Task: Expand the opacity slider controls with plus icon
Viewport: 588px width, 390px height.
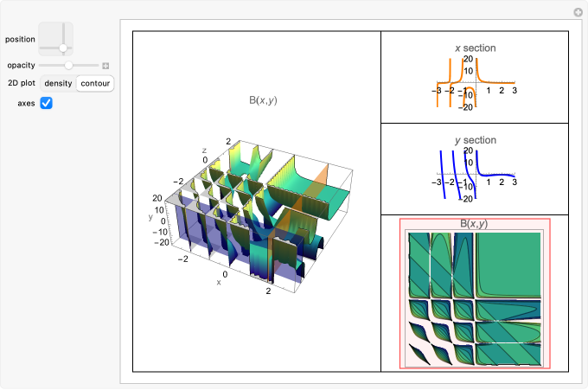Action: tap(105, 66)
